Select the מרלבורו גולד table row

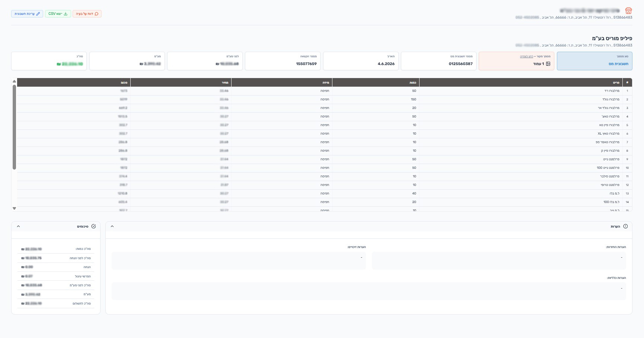click(x=325, y=100)
